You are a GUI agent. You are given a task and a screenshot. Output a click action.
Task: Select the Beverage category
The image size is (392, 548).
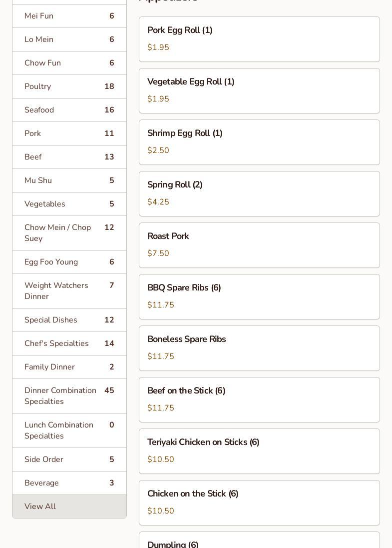[69, 483]
